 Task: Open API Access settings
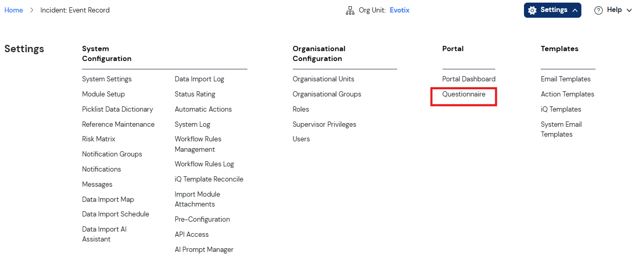pos(192,235)
